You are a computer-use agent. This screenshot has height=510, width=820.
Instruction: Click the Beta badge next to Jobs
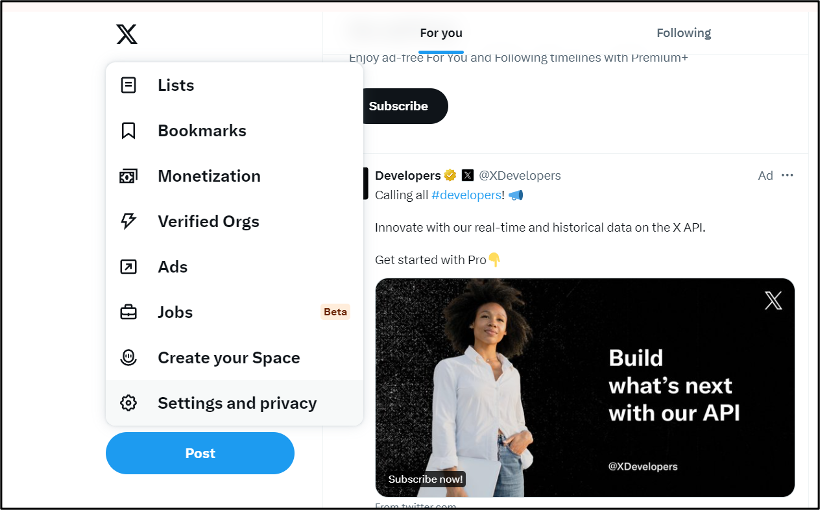(335, 312)
